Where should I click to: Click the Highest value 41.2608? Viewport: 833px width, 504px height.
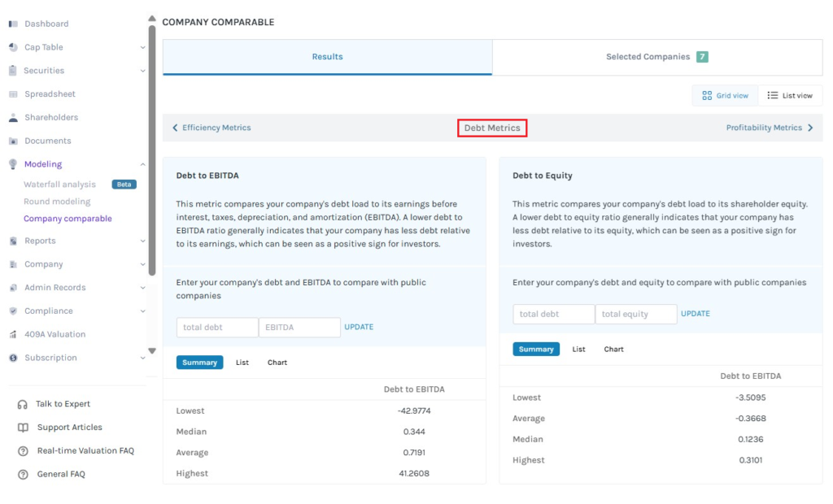[x=414, y=473]
